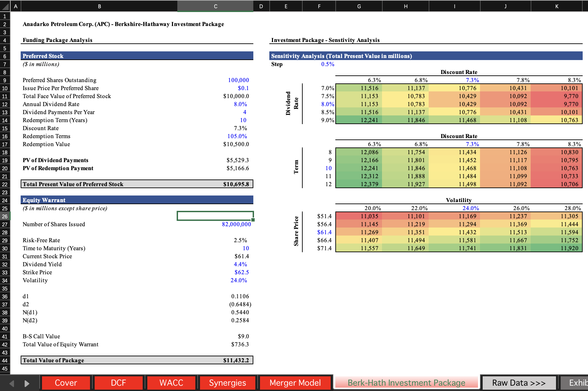Click the Total Value of Package $11,432.2 cell
588x391 pixels.
[236, 360]
